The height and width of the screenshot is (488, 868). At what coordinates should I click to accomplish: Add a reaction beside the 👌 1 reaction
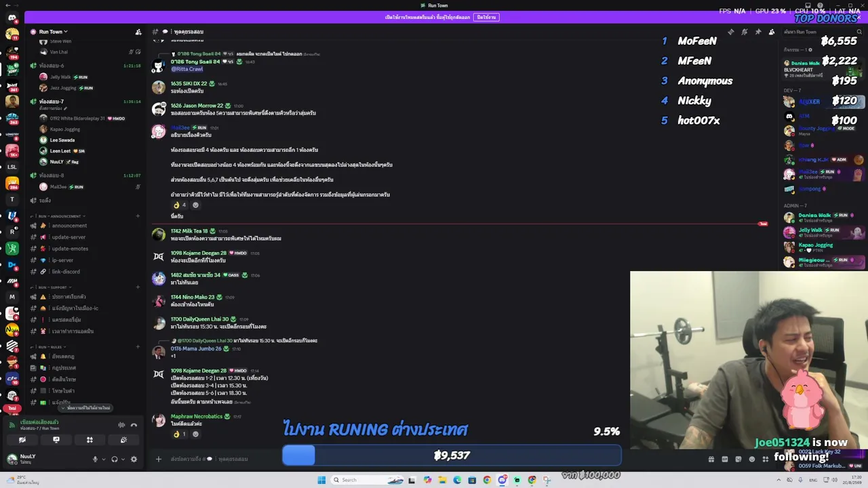pyautogui.click(x=195, y=434)
